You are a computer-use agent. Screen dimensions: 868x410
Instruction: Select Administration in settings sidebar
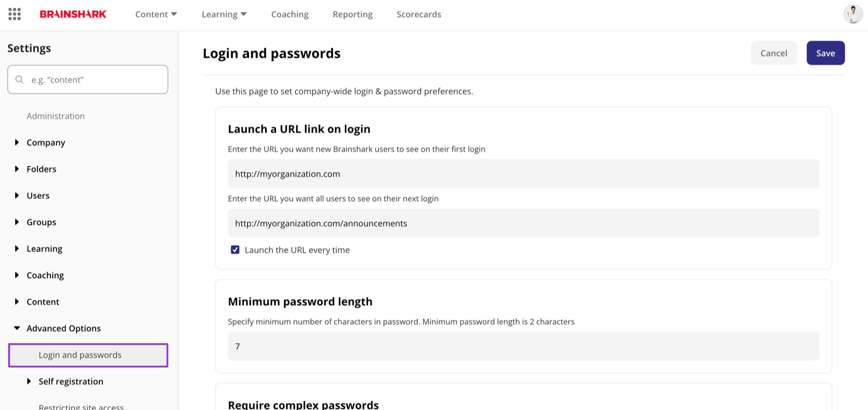56,116
